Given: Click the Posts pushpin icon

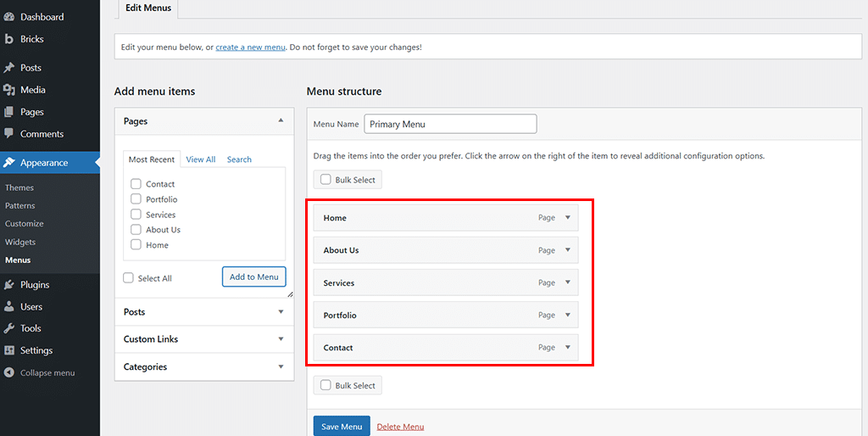Looking at the screenshot, I should click(x=8, y=68).
